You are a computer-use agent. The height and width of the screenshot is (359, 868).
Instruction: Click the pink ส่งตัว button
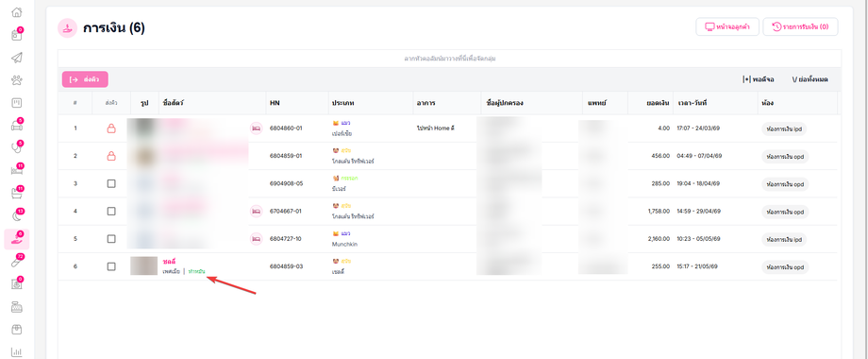pyautogui.click(x=85, y=79)
